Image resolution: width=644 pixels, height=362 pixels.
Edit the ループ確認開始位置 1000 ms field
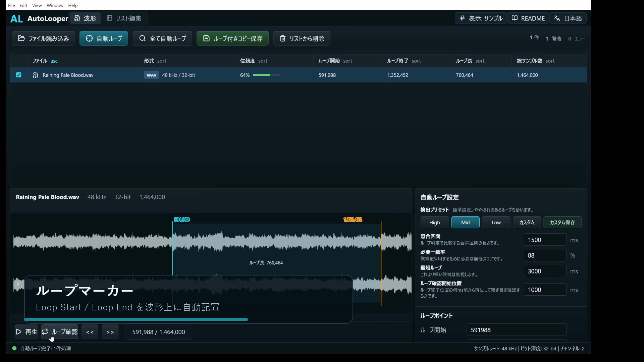(545, 290)
